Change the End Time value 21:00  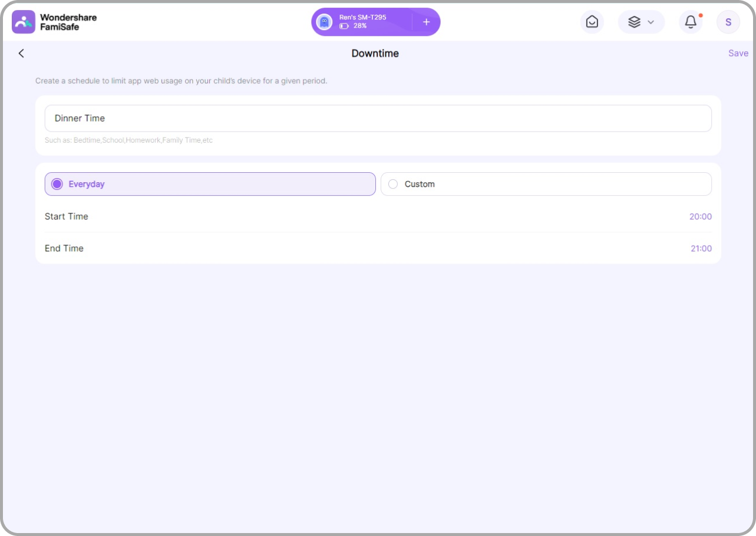701,248
